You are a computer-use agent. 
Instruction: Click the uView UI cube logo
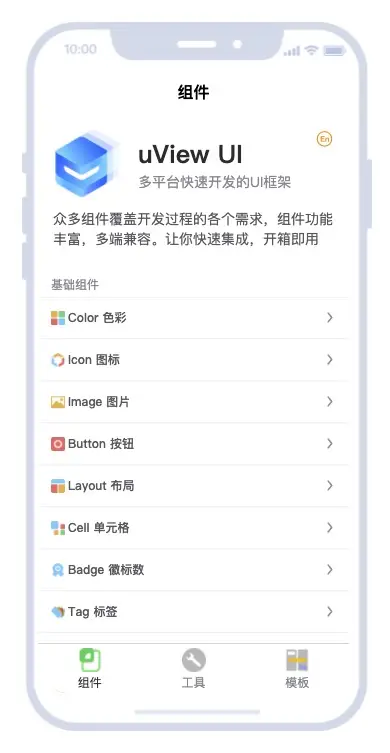86,164
